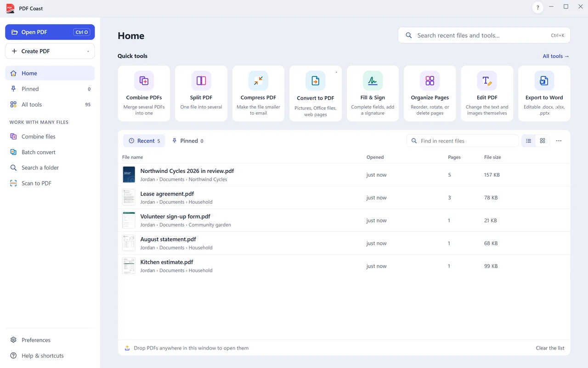Image resolution: width=588 pixels, height=368 pixels.
Task: Open the three-dots more options menu
Action: coord(559,141)
